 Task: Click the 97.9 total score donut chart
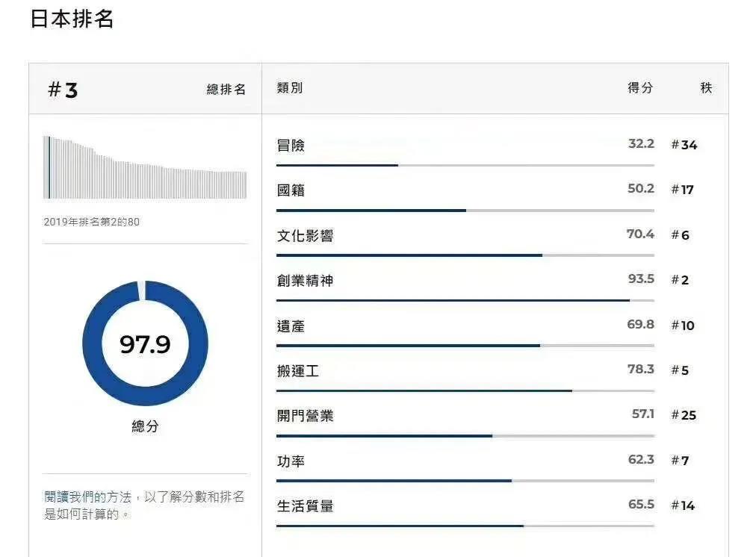pyautogui.click(x=145, y=343)
